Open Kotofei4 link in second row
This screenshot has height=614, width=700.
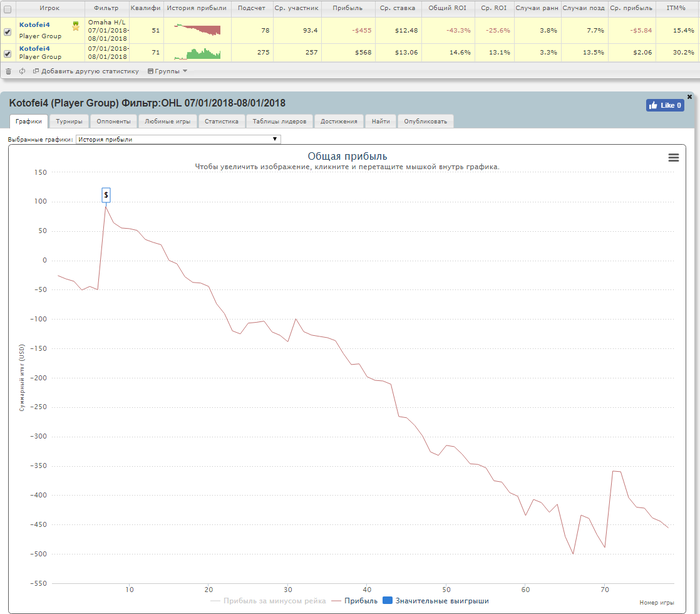34,48
